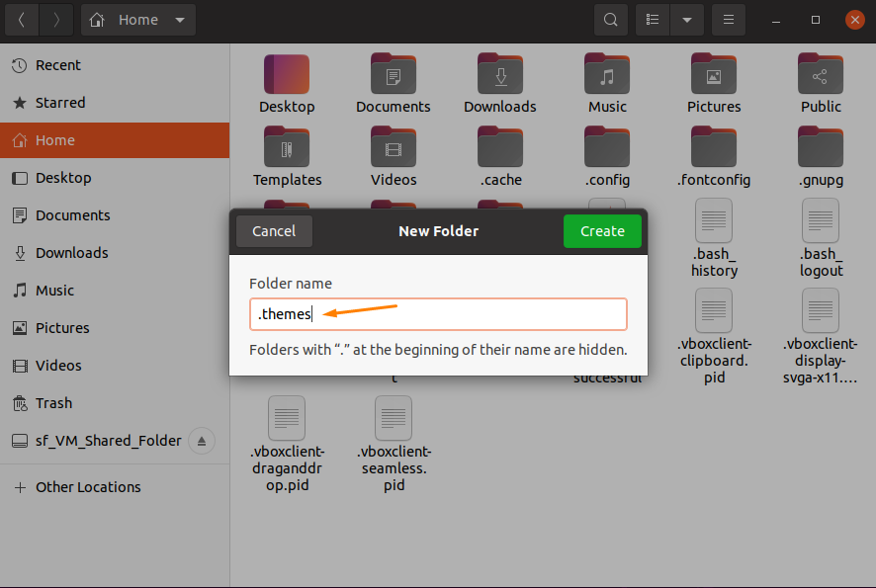Open Trash in the sidebar

coord(115,402)
